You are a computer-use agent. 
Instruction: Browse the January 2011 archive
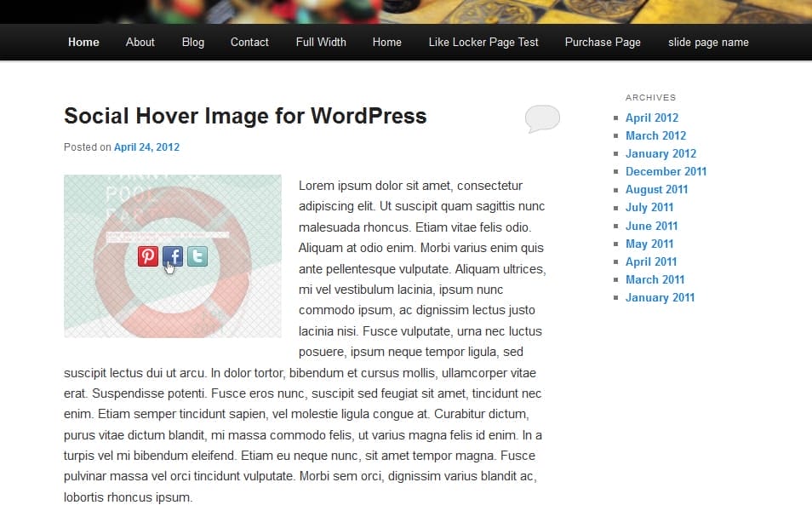pos(660,297)
